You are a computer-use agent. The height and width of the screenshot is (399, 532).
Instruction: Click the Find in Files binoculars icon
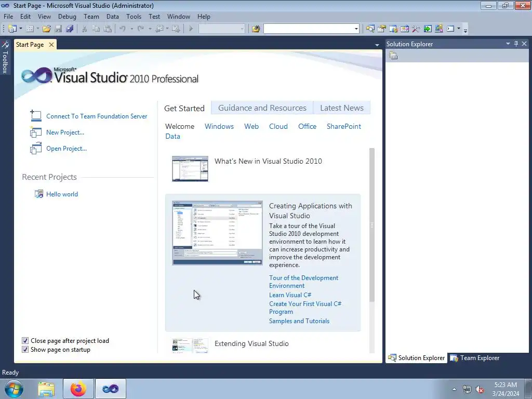pyautogui.click(x=256, y=29)
